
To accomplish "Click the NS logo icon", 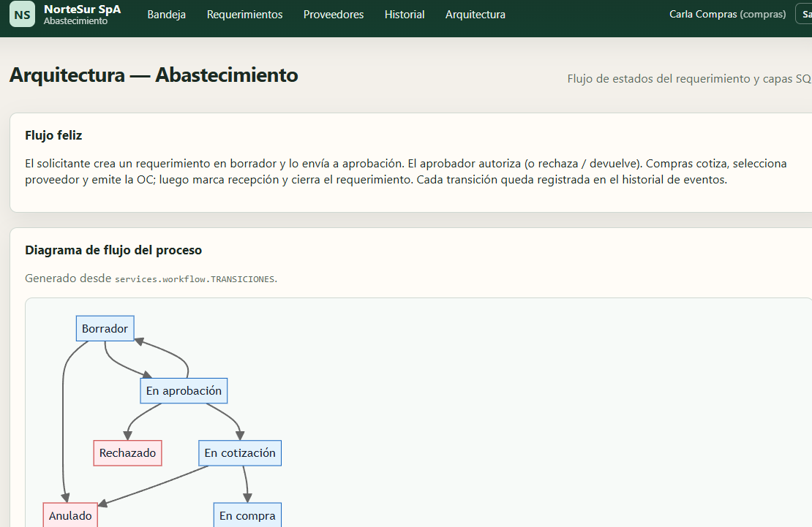I will [x=22, y=14].
